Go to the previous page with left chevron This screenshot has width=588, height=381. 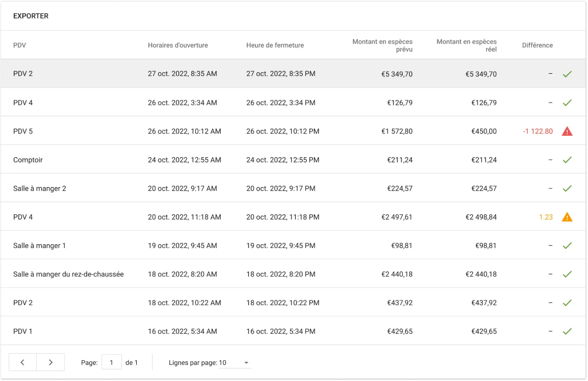click(22, 362)
